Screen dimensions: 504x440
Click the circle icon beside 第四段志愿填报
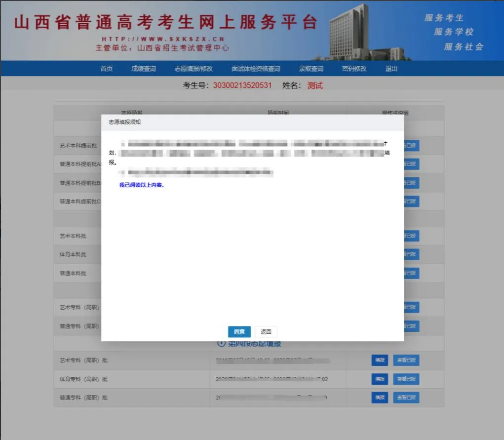(x=221, y=344)
